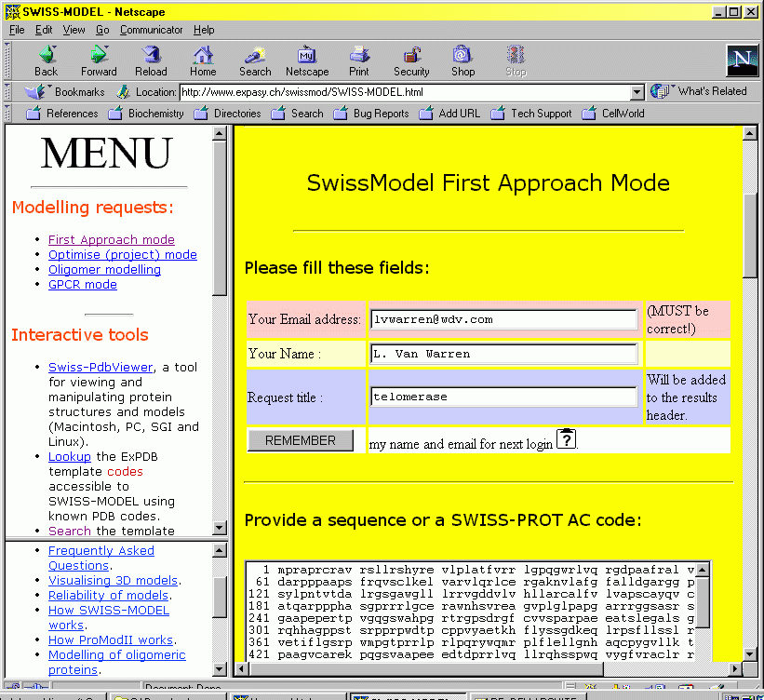Click in the Location URL field

click(x=406, y=92)
